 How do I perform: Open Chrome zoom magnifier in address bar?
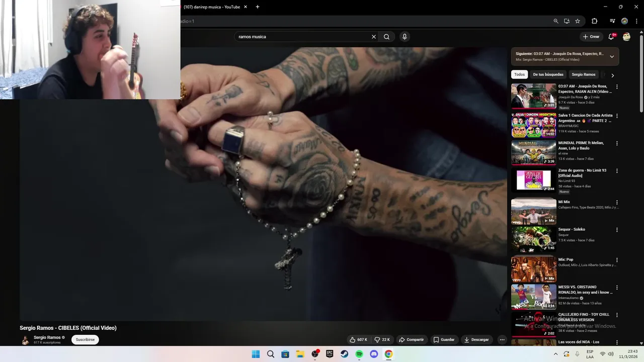pyautogui.click(x=556, y=21)
